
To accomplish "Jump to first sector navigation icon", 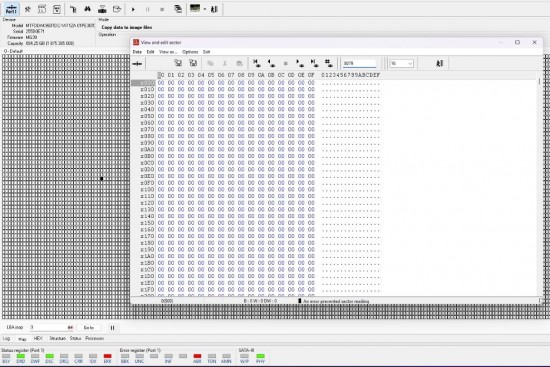I will tap(256, 63).
